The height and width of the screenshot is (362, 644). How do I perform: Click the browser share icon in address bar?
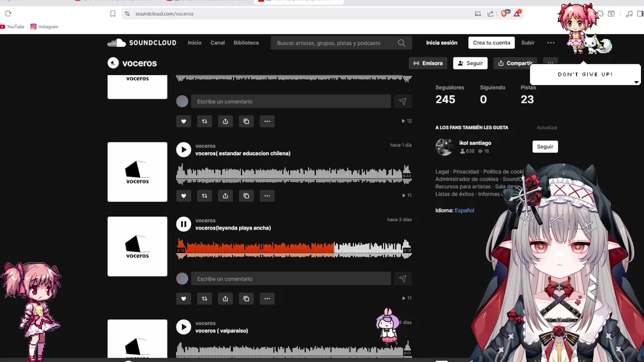(x=491, y=14)
